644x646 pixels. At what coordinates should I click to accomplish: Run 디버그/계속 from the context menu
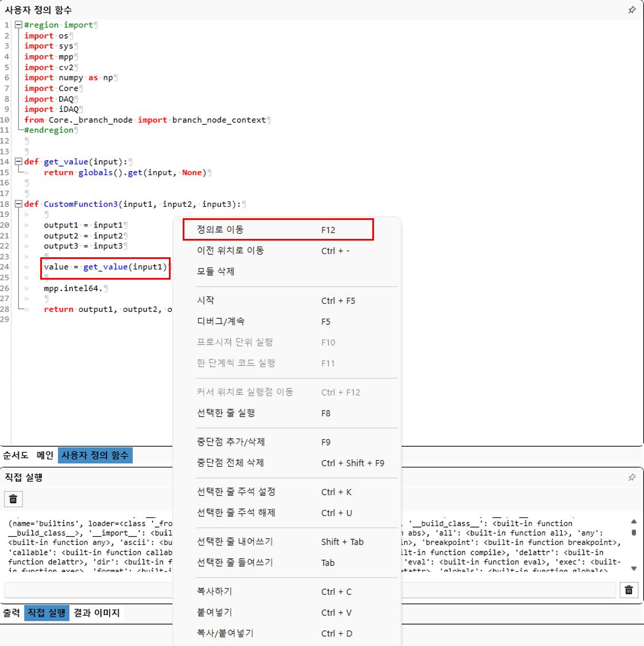pos(221,322)
